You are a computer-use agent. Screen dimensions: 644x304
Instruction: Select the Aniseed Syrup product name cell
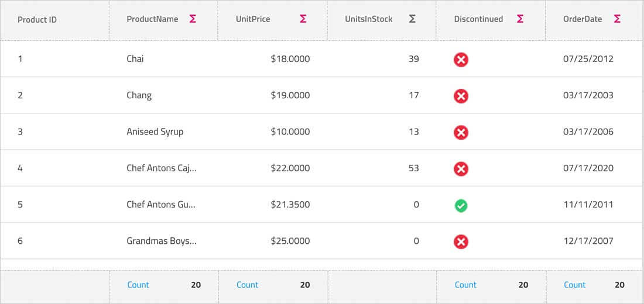pyautogui.click(x=155, y=132)
